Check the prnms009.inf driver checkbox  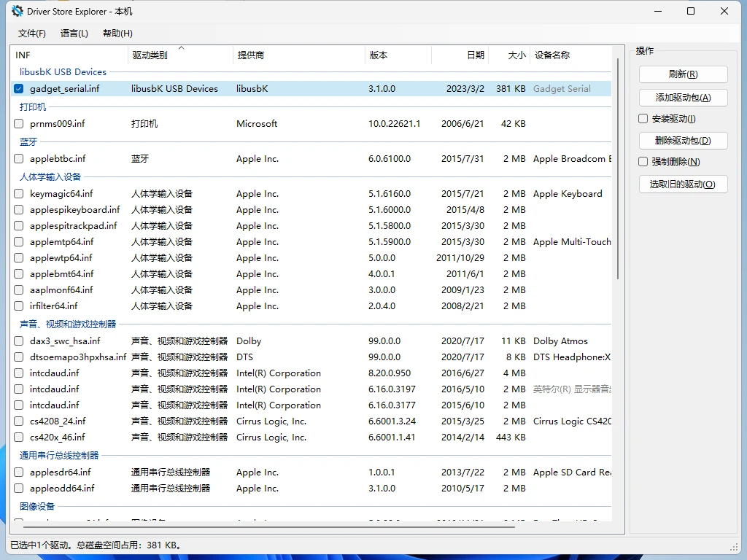pos(18,124)
